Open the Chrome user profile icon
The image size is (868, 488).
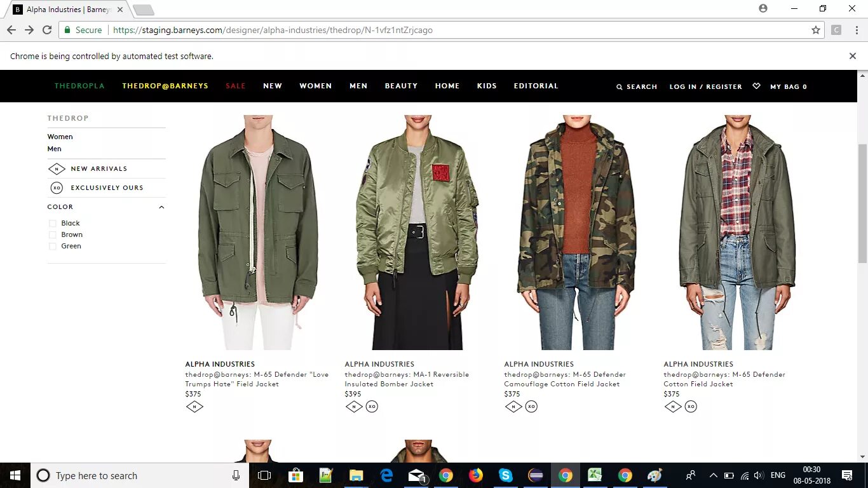pyautogui.click(x=763, y=8)
